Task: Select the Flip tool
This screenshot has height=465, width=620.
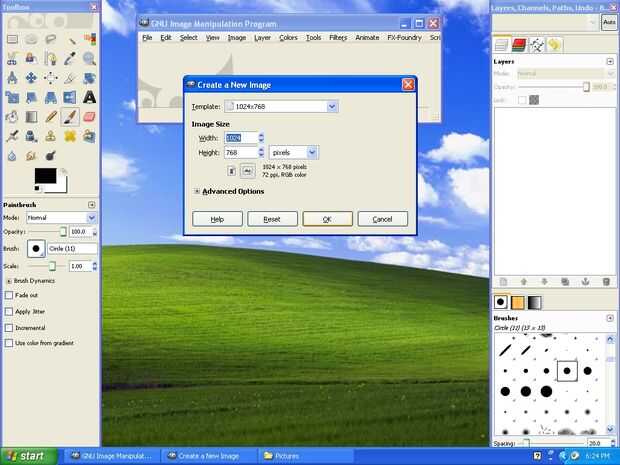Action: (70, 97)
